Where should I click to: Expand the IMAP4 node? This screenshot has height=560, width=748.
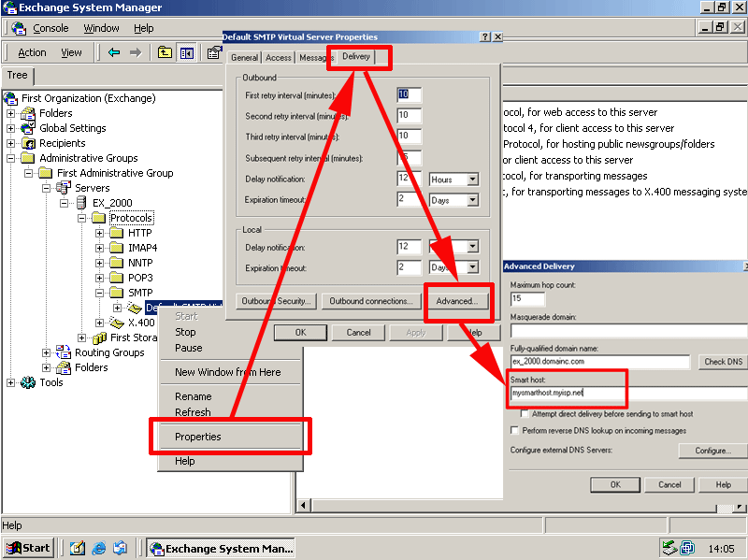tap(99, 248)
